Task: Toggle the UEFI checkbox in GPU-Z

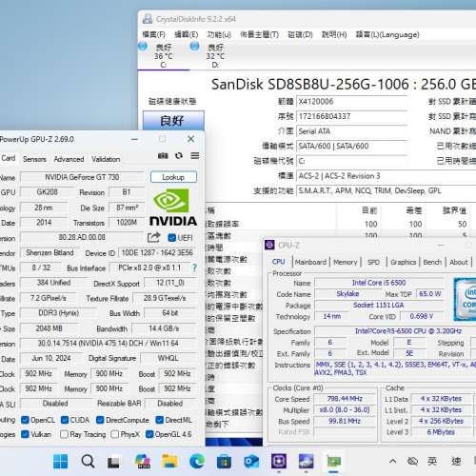Action: pyautogui.click(x=171, y=238)
